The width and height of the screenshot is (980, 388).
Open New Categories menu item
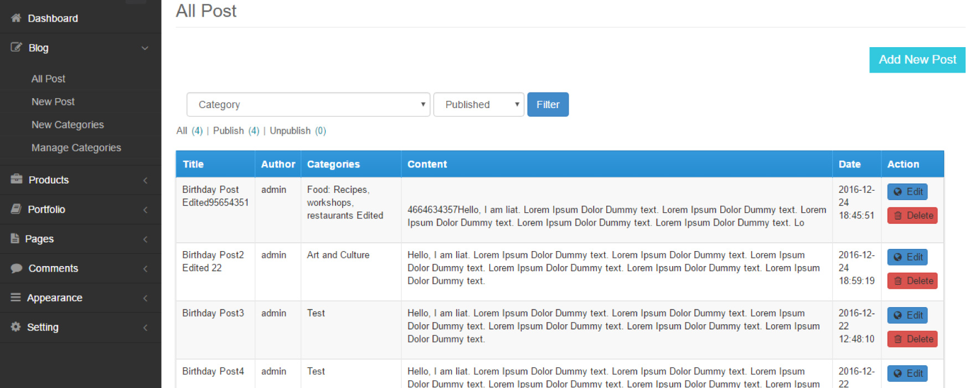pos(68,125)
